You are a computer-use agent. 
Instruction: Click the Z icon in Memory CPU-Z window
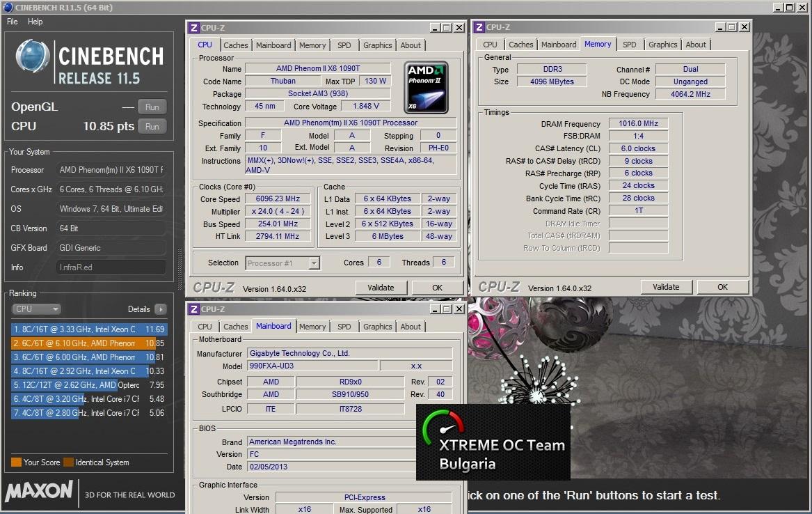pyautogui.click(x=479, y=27)
